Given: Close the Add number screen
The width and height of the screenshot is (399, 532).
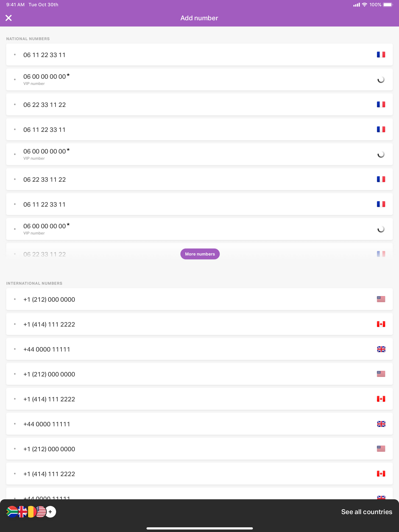Looking at the screenshot, I should 9,18.
